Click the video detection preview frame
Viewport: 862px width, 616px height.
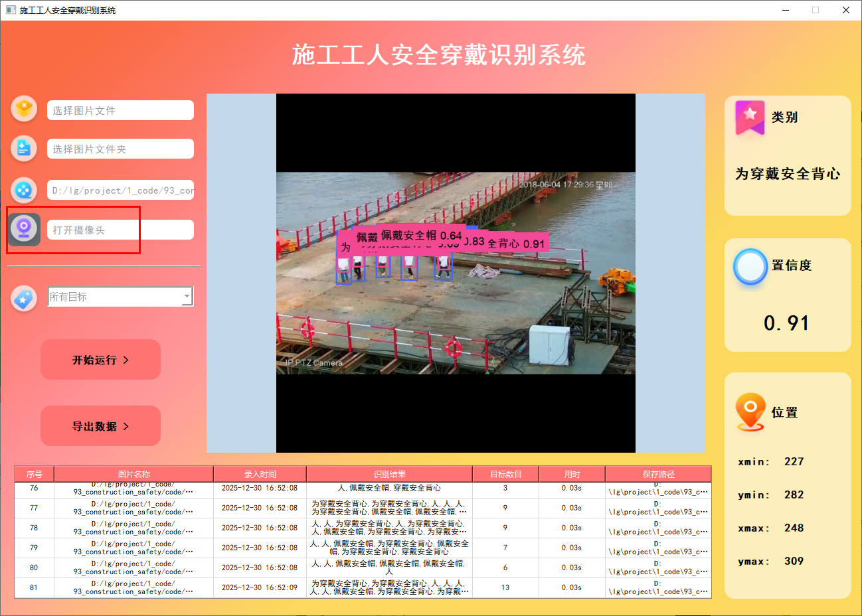[456, 273]
